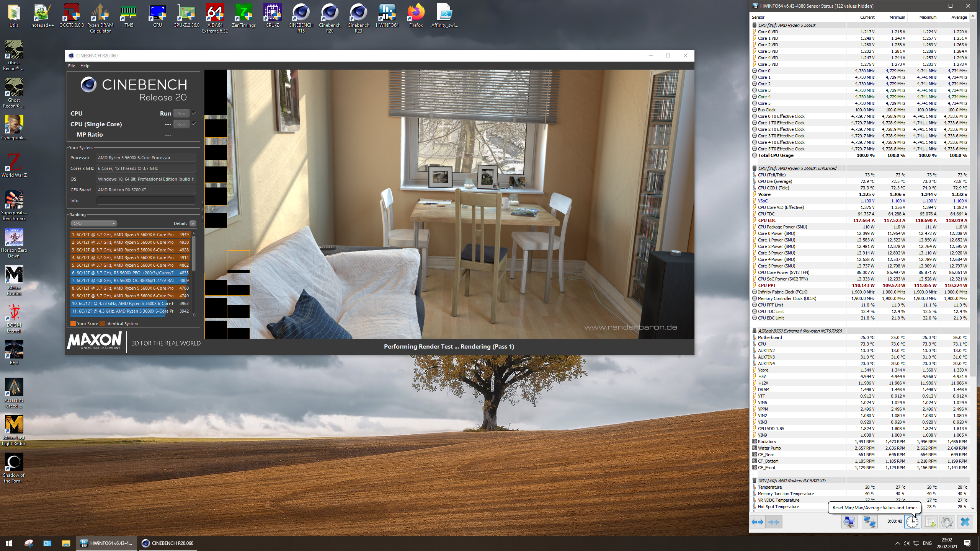Start logging with the sheet-plus icon
The height and width of the screenshot is (551, 980).
[929, 522]
